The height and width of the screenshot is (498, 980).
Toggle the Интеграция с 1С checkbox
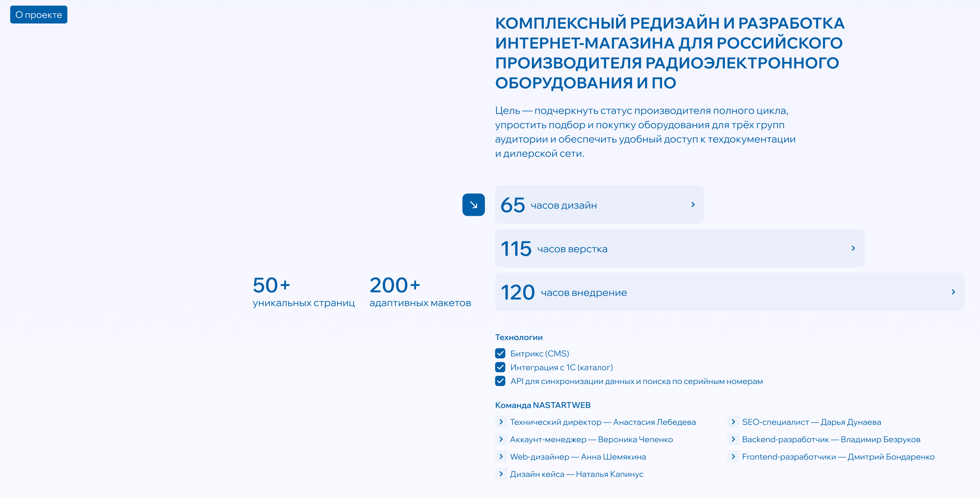click(x=500, y=367)
